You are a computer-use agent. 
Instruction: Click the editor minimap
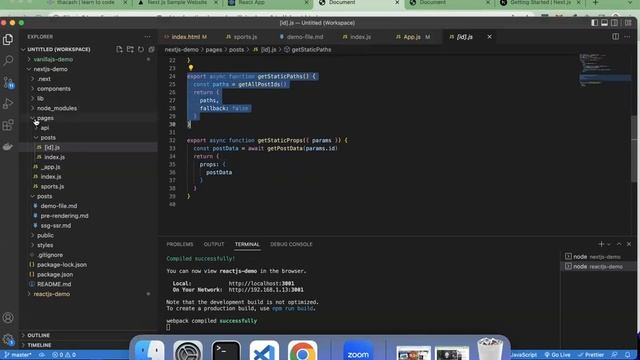tap(604, 69)
